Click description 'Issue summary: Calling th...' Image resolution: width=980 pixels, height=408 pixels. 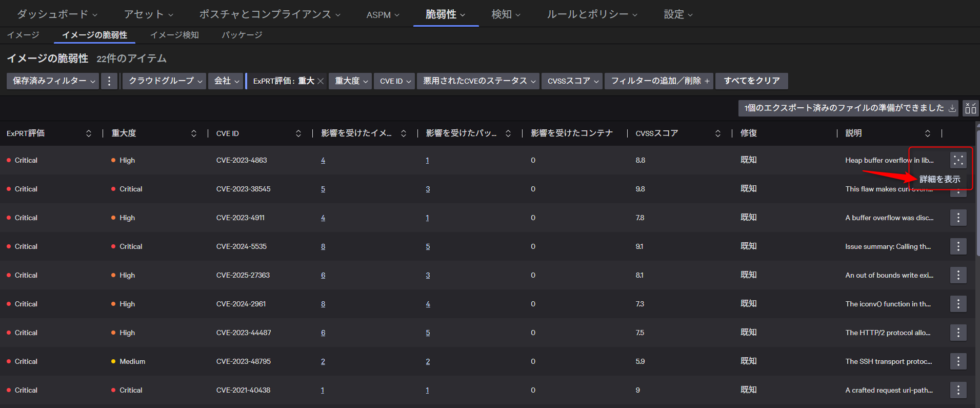pyautogui.click(x=888, y=246)
